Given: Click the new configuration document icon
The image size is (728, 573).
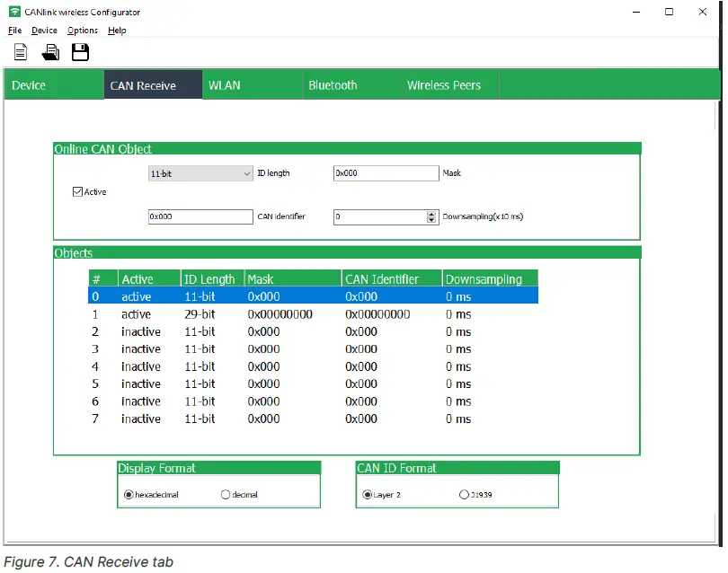Looking at the screenshot, I should 20,52.
